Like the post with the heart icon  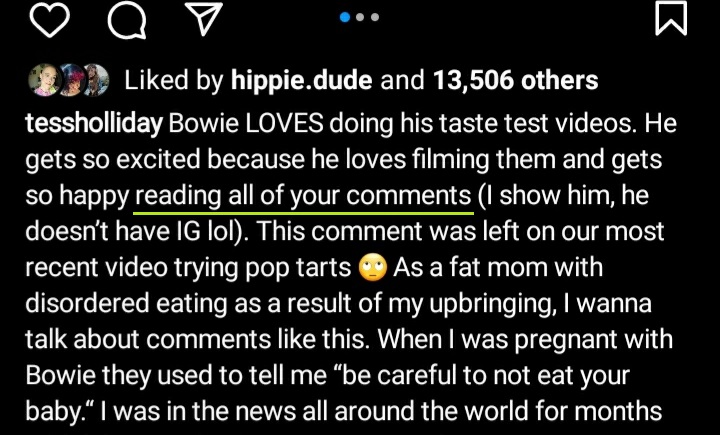[x=50, y=20]
